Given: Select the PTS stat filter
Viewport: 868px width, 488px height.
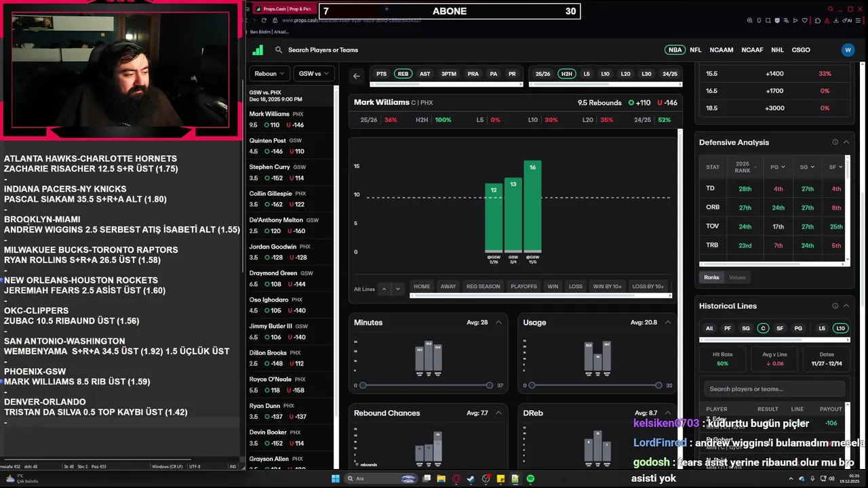Looking at the screenshot, I should point(382,74).
